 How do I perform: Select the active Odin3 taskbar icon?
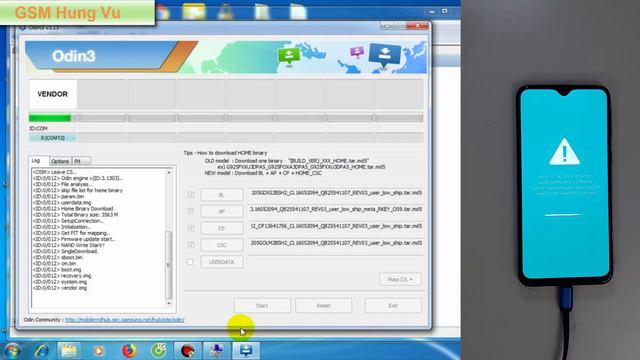tap(246, 350)
